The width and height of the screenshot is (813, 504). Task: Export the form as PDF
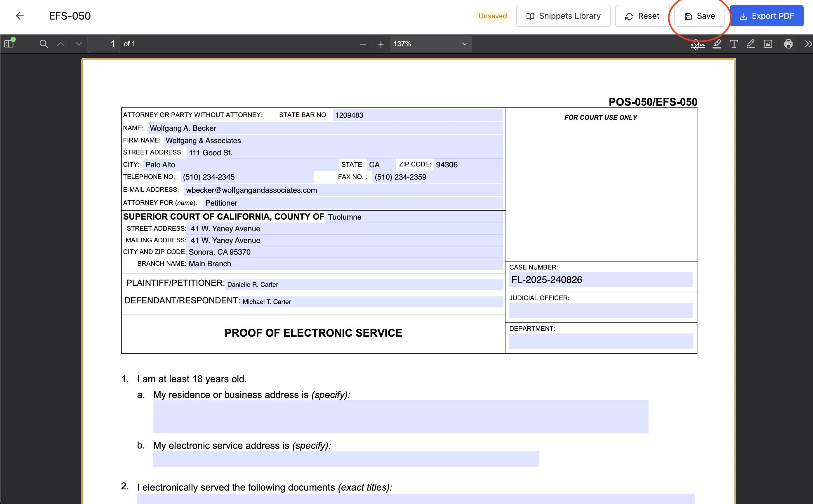[x=767, y=16]
